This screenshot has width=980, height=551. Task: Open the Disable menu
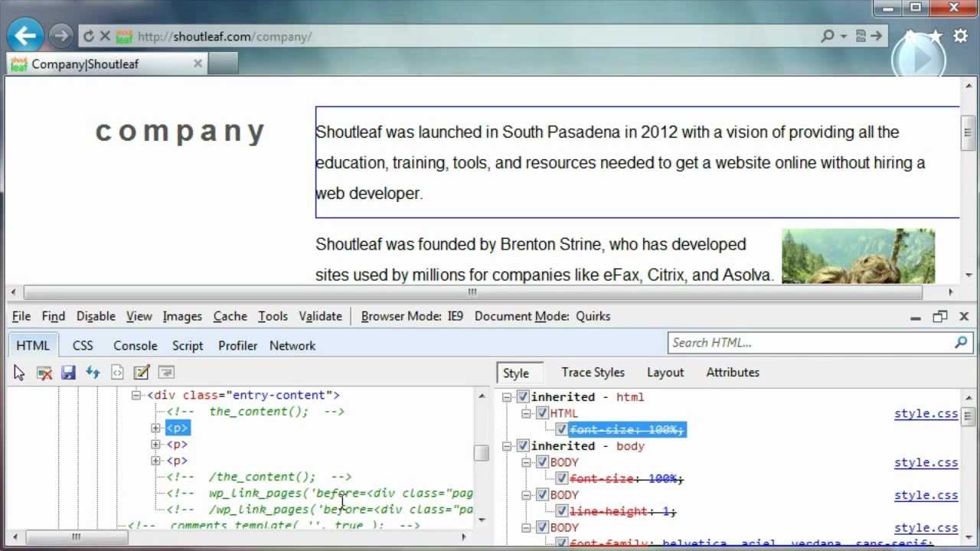[x=96, y=316]
